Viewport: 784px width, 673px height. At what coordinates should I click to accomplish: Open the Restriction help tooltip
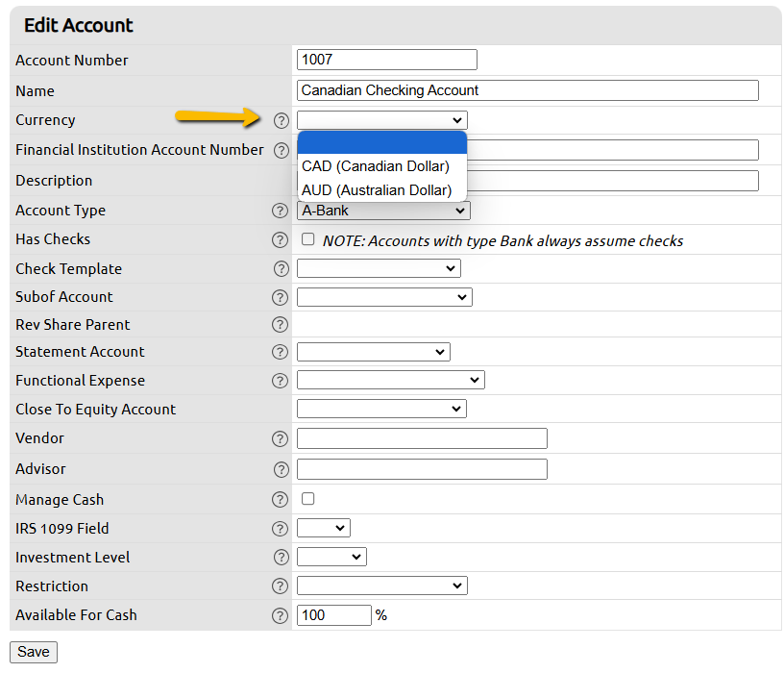click(280, 586)
